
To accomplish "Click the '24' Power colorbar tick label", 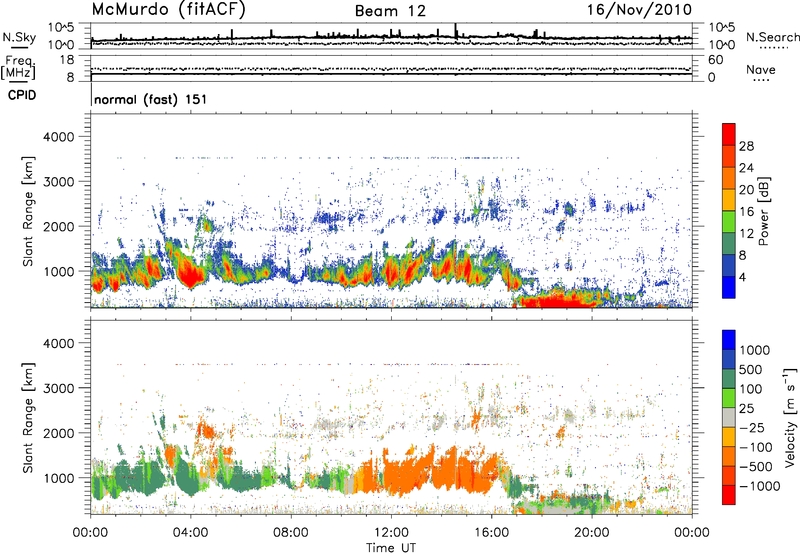I will 746,168.
